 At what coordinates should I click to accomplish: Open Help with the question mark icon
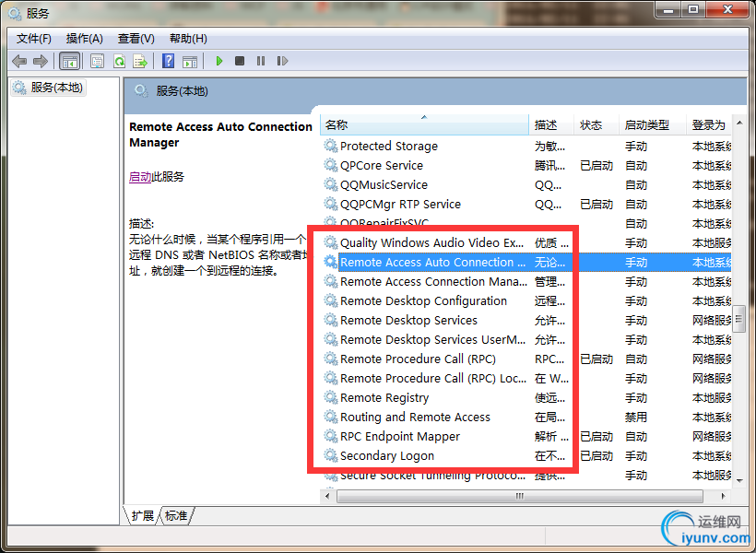coord(169,61)
